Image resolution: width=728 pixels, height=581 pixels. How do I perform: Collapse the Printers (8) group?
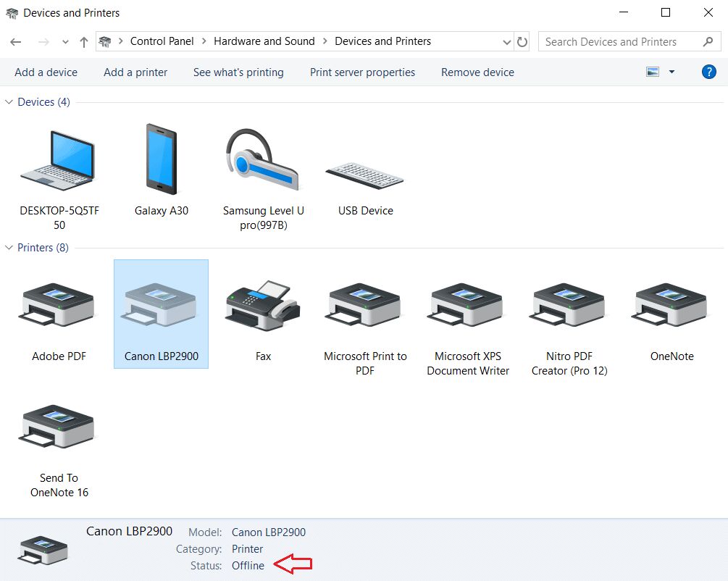pos(9,248)
